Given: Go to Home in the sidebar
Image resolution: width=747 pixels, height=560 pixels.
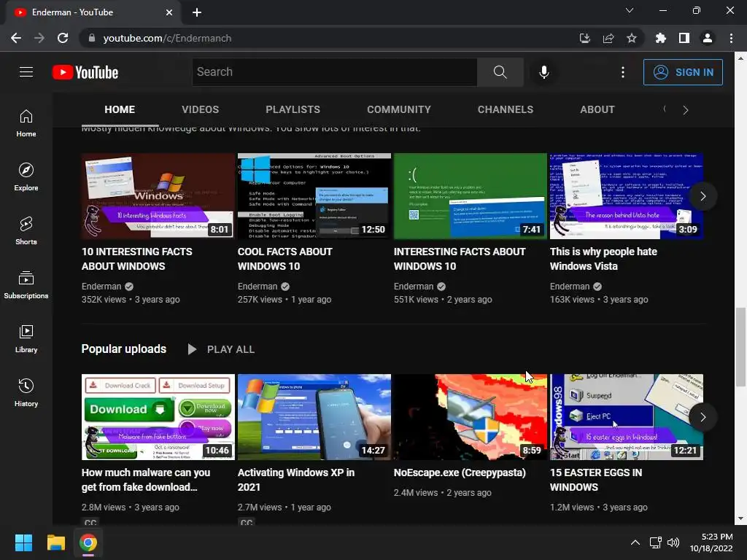Looking at the screenshot, I should pyautogui.click(x=26, y=123).
